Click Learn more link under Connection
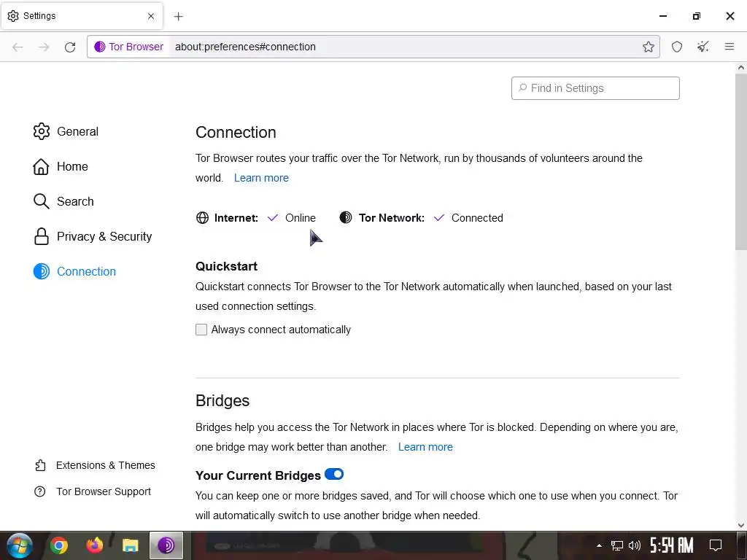747x560 pixels. point(261,178)
